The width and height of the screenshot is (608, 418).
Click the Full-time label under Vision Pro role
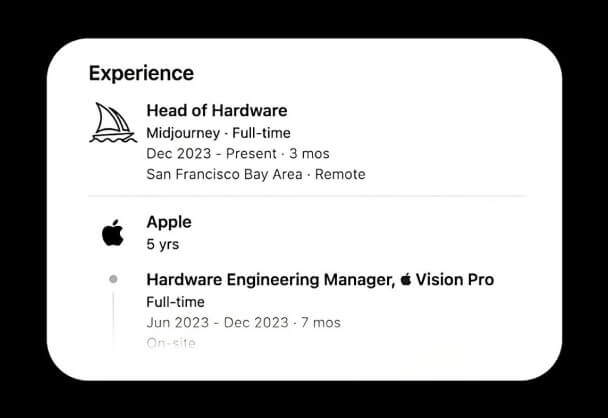[175, 301]
